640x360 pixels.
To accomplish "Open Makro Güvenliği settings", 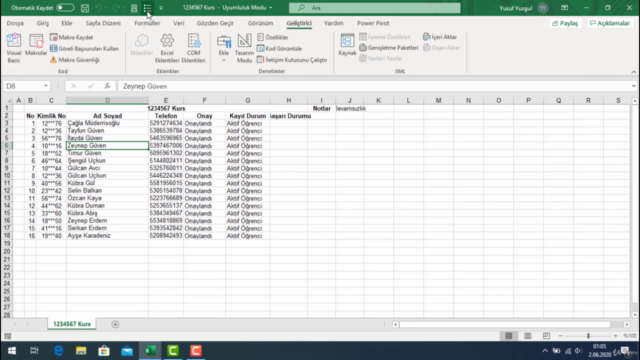I will click(75, 60).
